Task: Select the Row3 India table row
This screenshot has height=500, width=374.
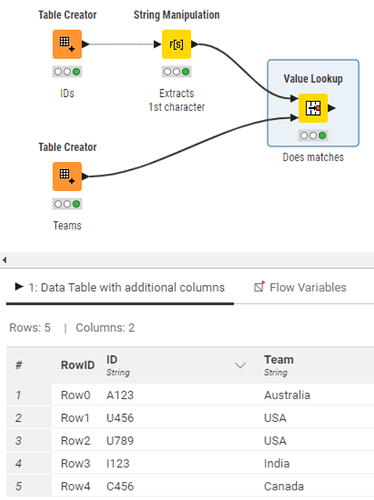Action: click(190, 463)
